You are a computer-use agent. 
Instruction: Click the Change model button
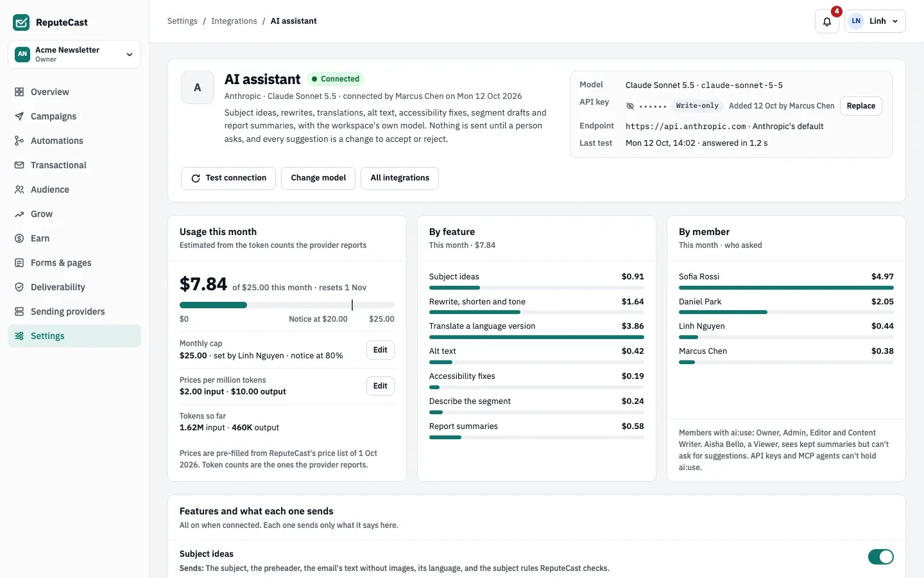click(x=318, y=178)
